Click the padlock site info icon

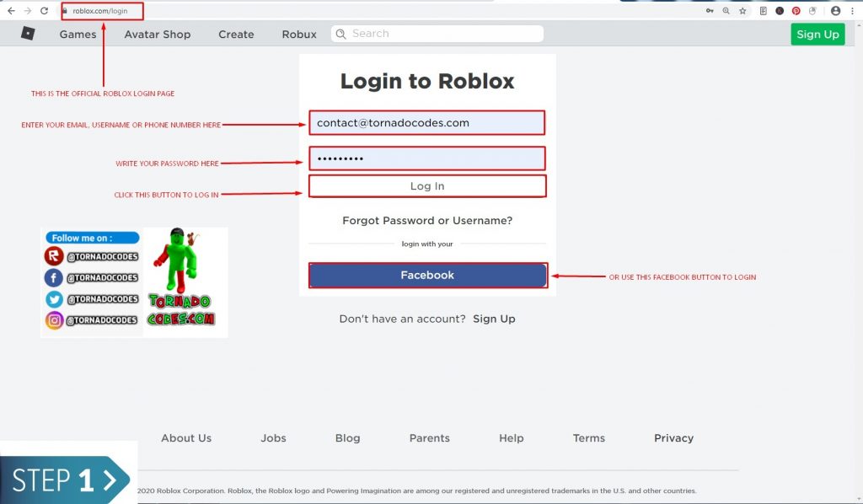pyautogui.click(x=64, y=10)
